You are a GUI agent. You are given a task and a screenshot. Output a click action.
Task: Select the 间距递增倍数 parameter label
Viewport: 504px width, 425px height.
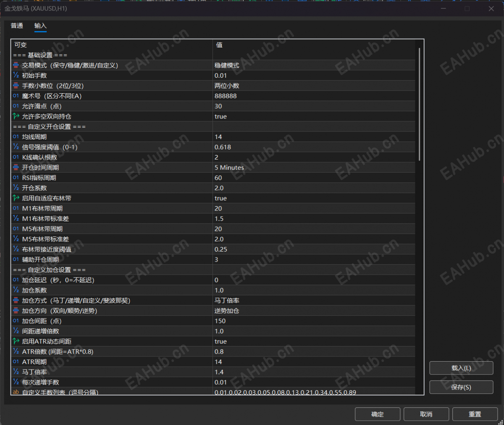pos(41,331)
